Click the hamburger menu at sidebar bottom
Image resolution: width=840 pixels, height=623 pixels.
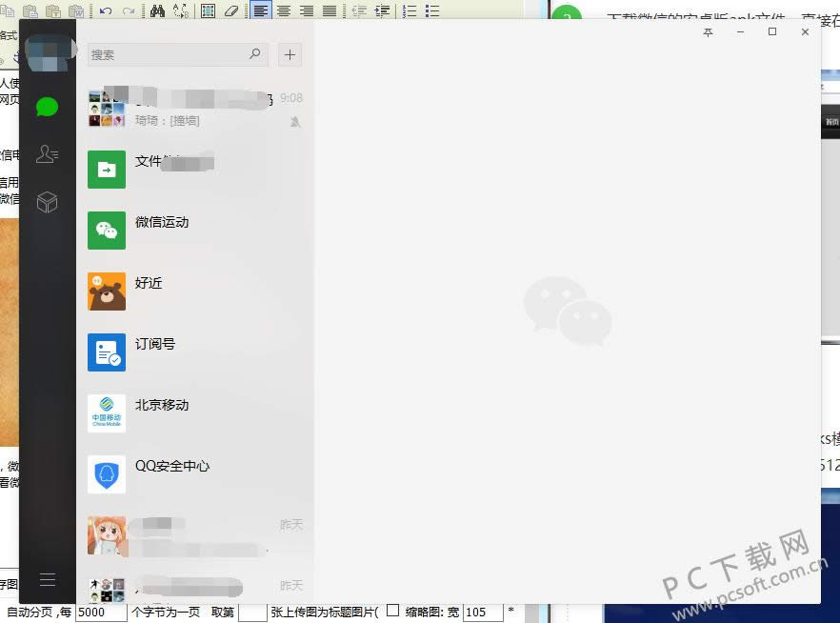coord(47,579)
